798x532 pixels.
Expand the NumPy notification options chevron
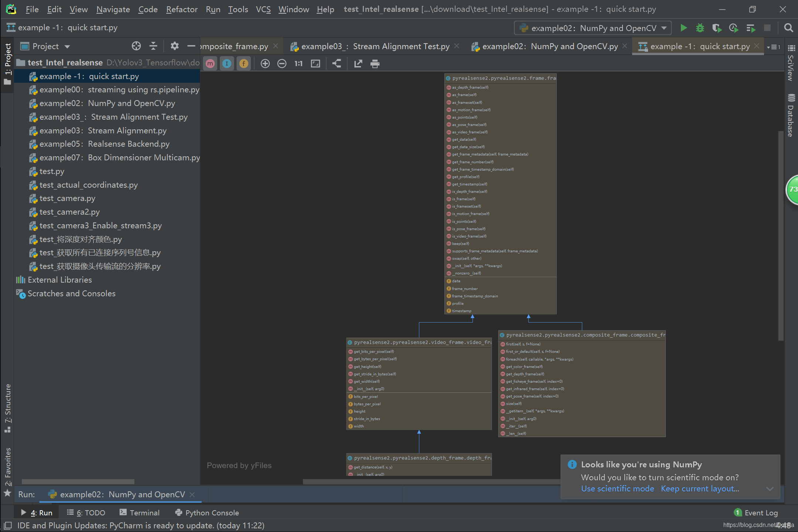point(771,488)
